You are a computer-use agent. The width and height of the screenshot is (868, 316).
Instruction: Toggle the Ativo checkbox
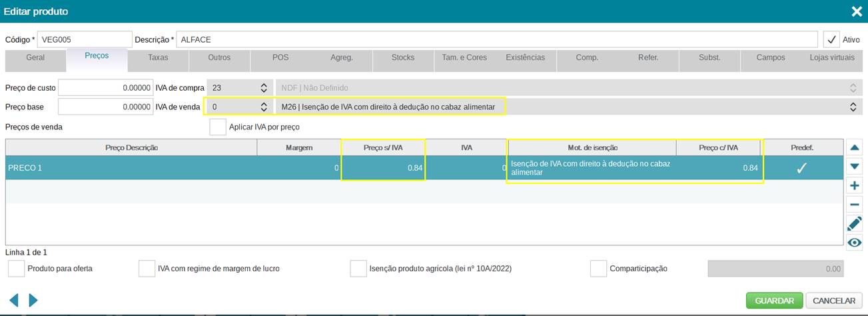coord(831,40)
